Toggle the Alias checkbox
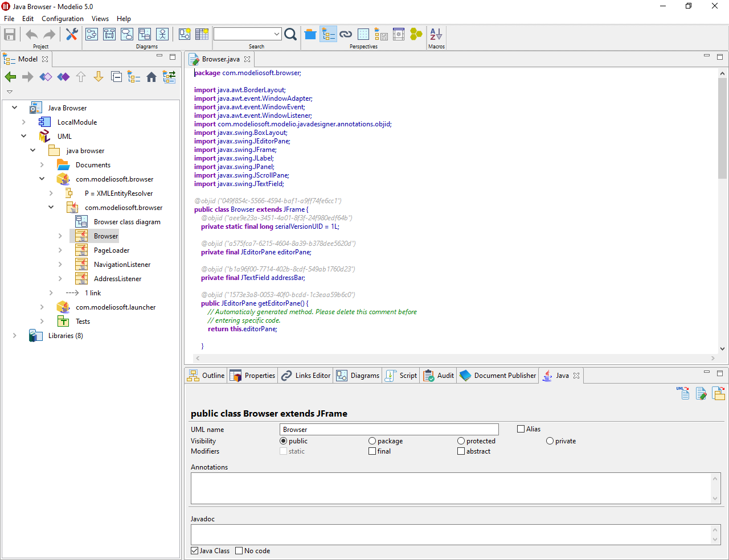This screenshot has height=560, width=729. 521,429
